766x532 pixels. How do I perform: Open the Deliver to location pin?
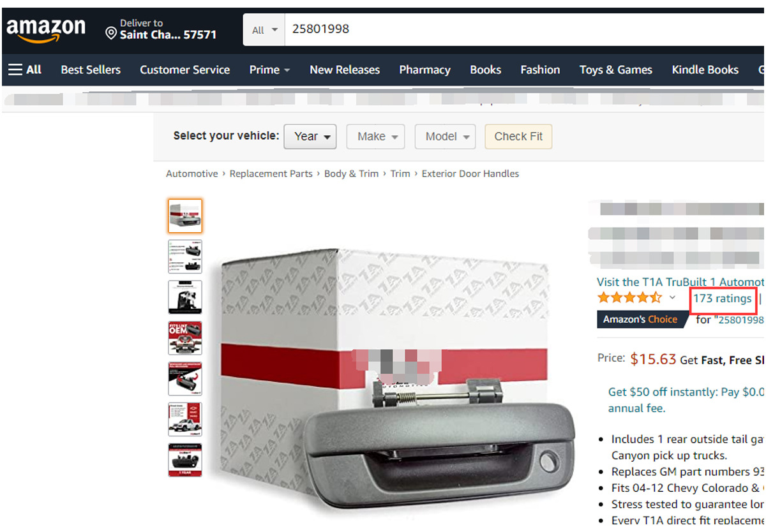tap(111, 33)
